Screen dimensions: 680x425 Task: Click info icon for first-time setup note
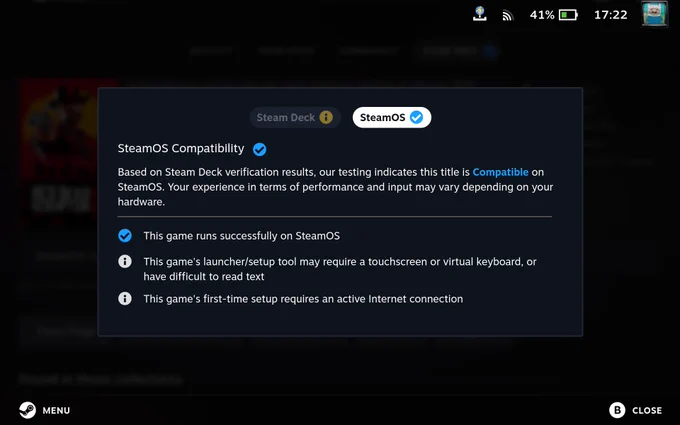coord(125,299)
